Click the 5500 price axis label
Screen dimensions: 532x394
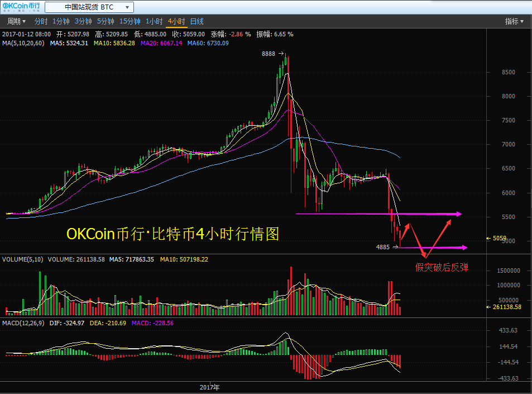pyautogui.click(x=508, y=217)
